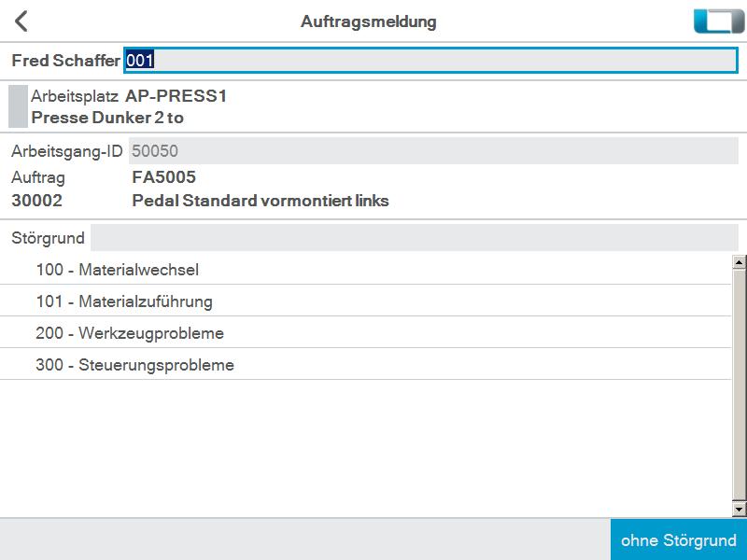Viewport: 747px width, 560px height.
Task: Click the workplace name AP-PRESS1
Action: click(176, 96)
